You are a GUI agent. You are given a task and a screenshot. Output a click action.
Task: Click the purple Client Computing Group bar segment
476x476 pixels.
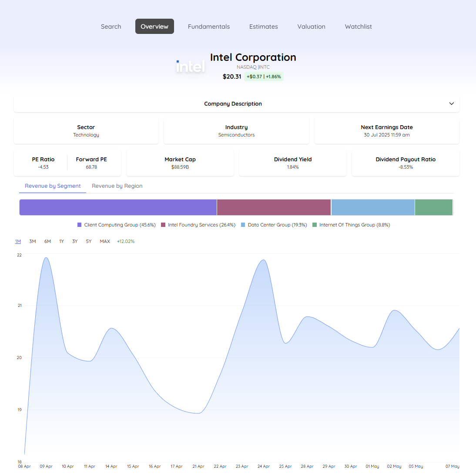pos(118,207)
